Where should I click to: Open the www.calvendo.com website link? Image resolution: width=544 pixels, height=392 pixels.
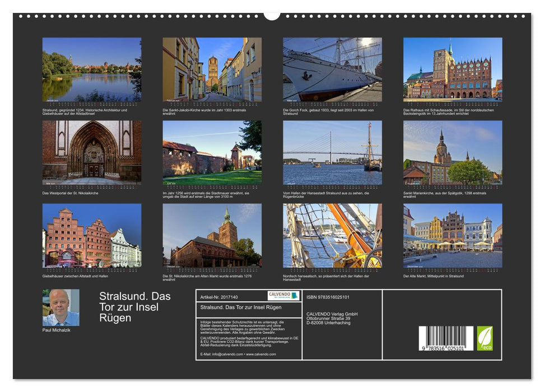[x=262, y=353]
